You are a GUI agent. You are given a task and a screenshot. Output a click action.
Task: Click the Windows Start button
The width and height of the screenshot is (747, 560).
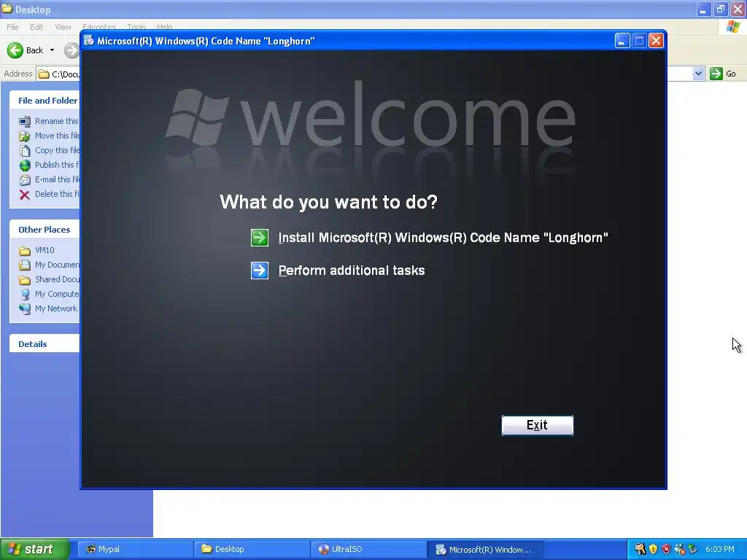pyautogui.click(x=35, y=549)
